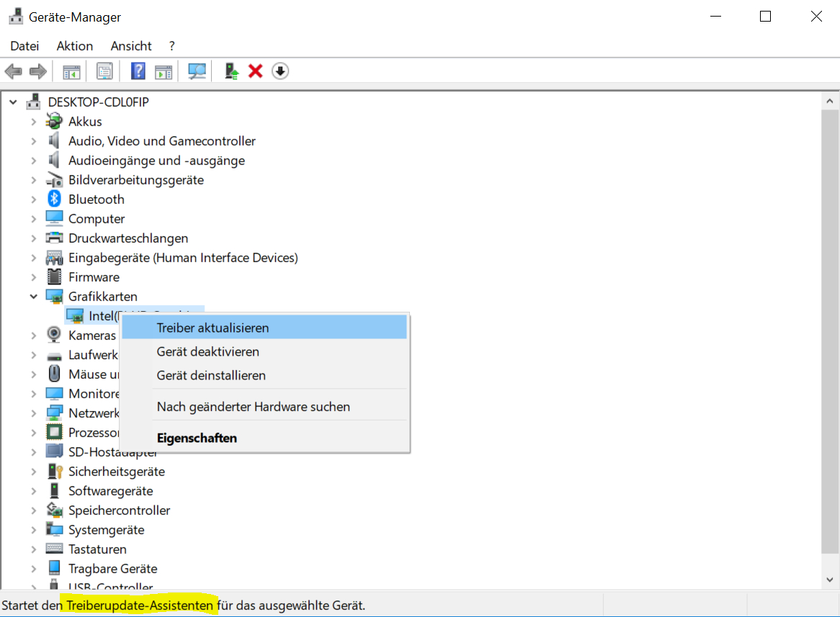
Task: Expand the Sicherheitsgeräte node
Action: (x=33, y=472)
